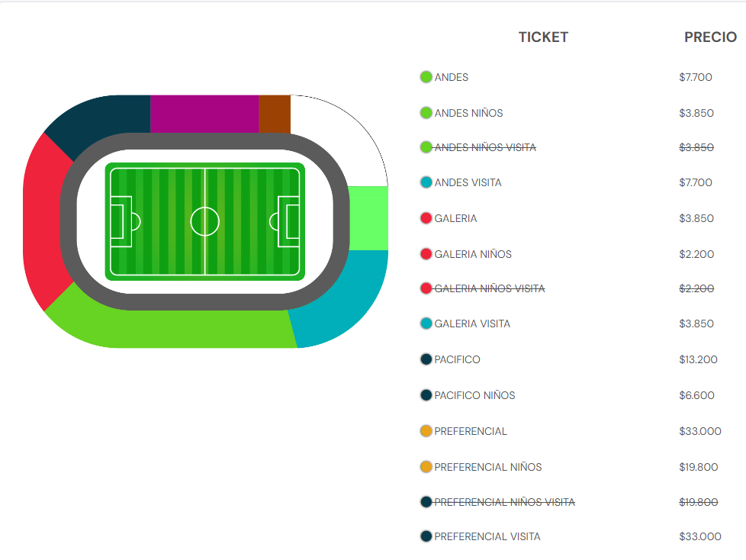Choose the ANDES NIÑOS ticket
This screenshot has width=746, height=560.
(x=468, y=113)
